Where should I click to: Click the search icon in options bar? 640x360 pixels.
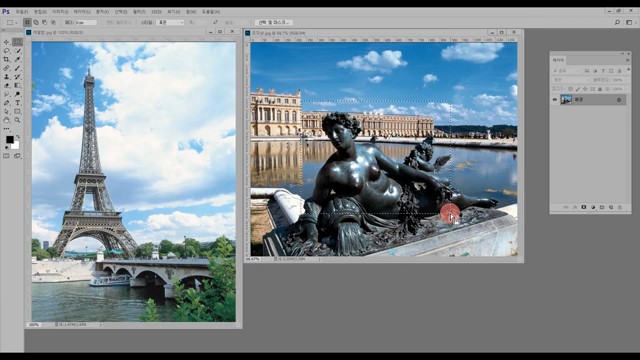click(x=617, y=22)
